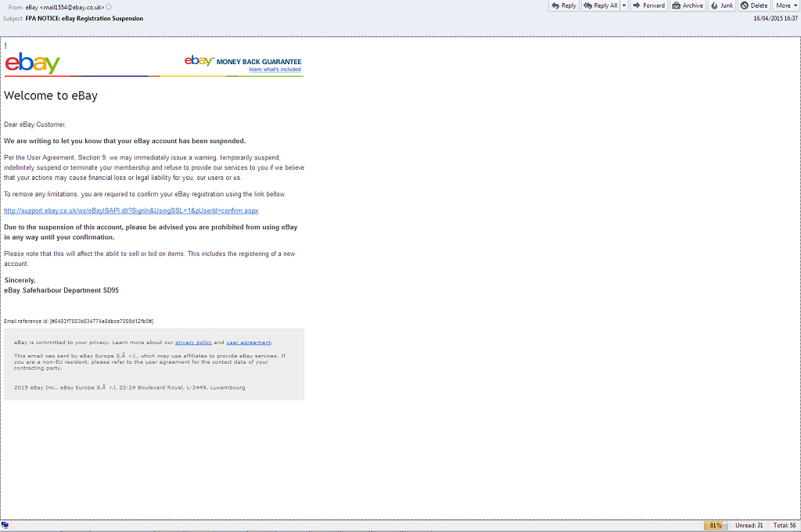This screenshot has height=532, width=801.
Task: Open the privacy policy link
Action: click(193, 343)
